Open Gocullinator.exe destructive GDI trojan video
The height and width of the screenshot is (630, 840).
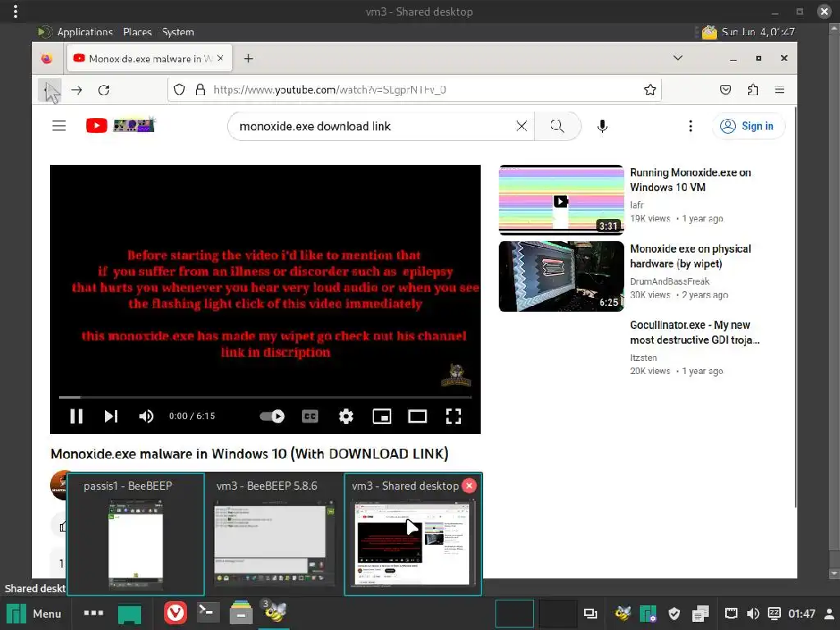click(694, 332)
